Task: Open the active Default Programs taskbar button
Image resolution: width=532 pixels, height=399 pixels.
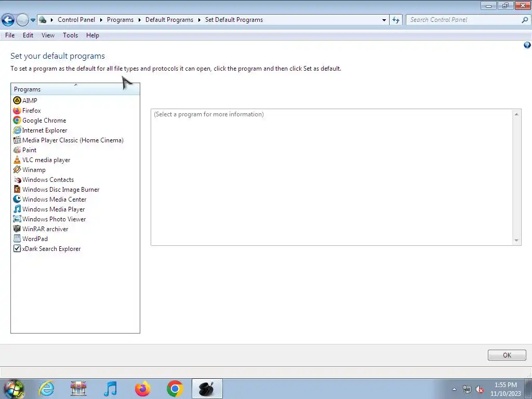Action: pos(207,389)
